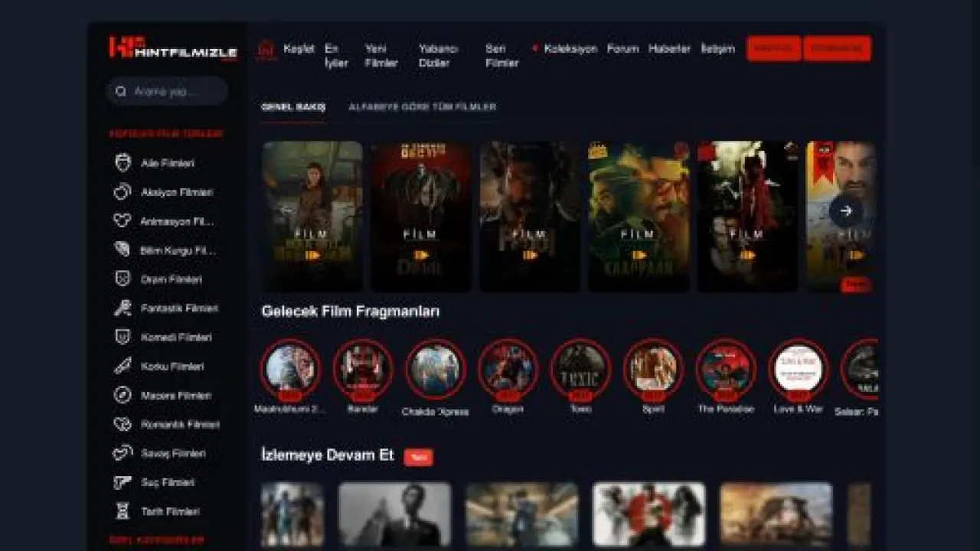Click the Dram Filmleri mask icon
This screenshot has height=551, width=980.
(x=122, y=279)
